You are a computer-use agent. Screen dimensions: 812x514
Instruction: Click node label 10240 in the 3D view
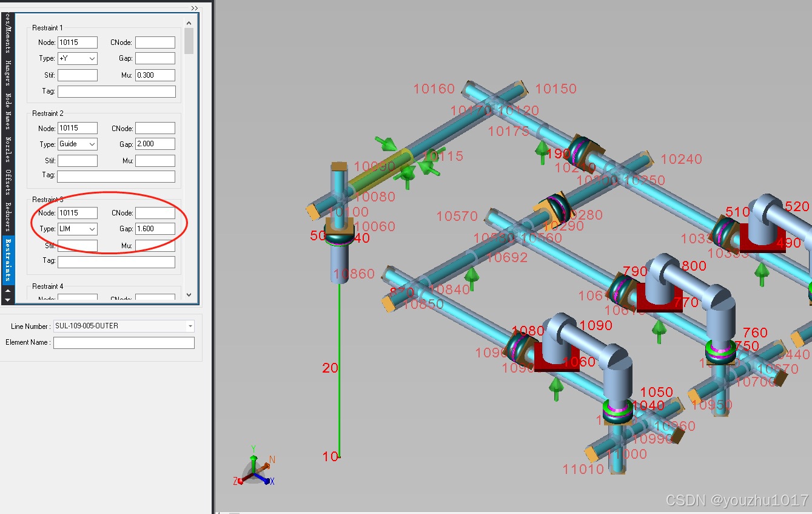pyautogui.click(x=681, y=159)
